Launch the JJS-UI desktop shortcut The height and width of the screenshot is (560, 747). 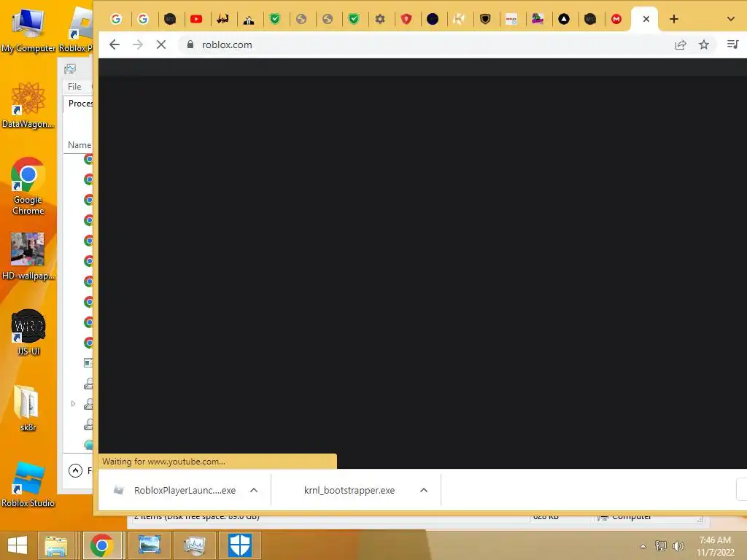[28, 332]
